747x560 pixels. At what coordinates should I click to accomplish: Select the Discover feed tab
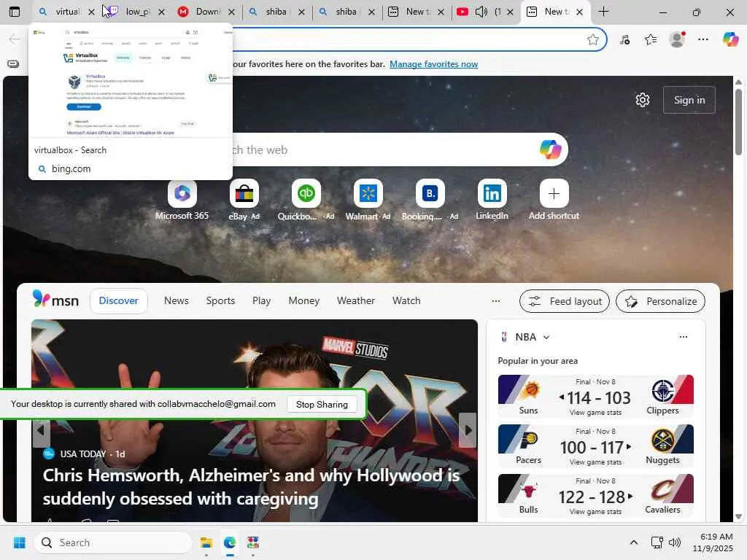point(119,301)
